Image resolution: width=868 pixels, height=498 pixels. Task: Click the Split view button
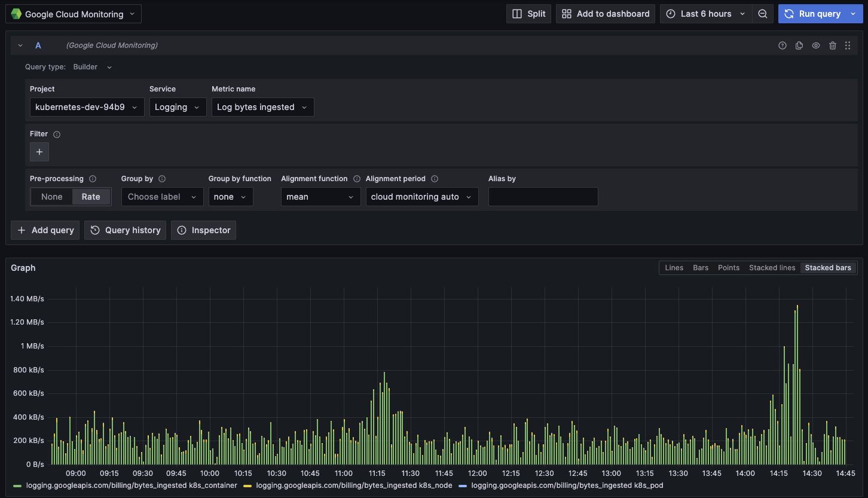tap(529, 14)
